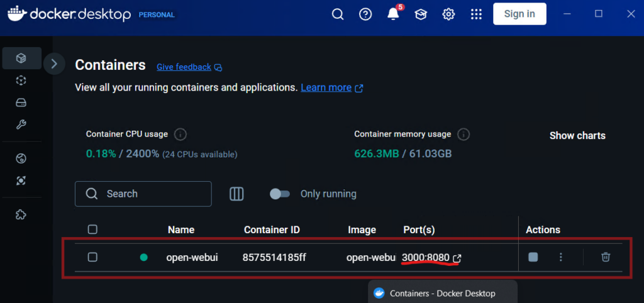Click the Docker Desktop logo
This screenshot has width=644, height=303.
point(69,14)
